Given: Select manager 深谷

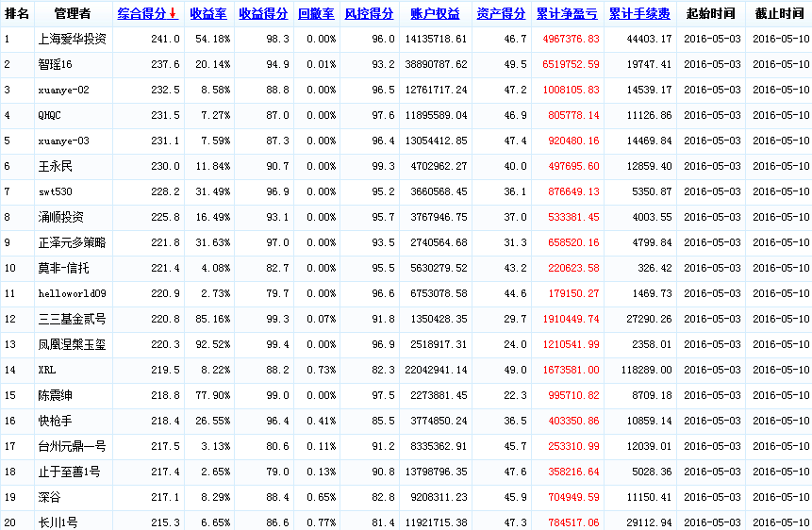Looking at the screenshot, I should (49, 497).
